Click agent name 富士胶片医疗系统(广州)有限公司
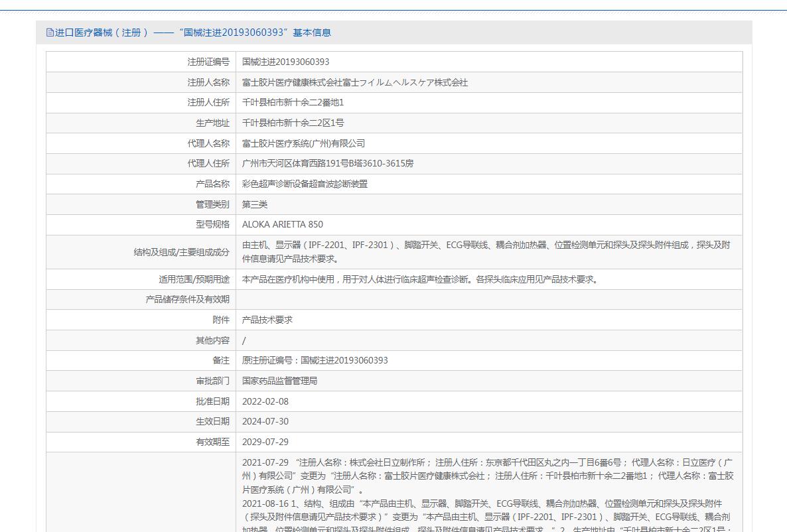The image size is (787, 532). (x=303, y=143)
